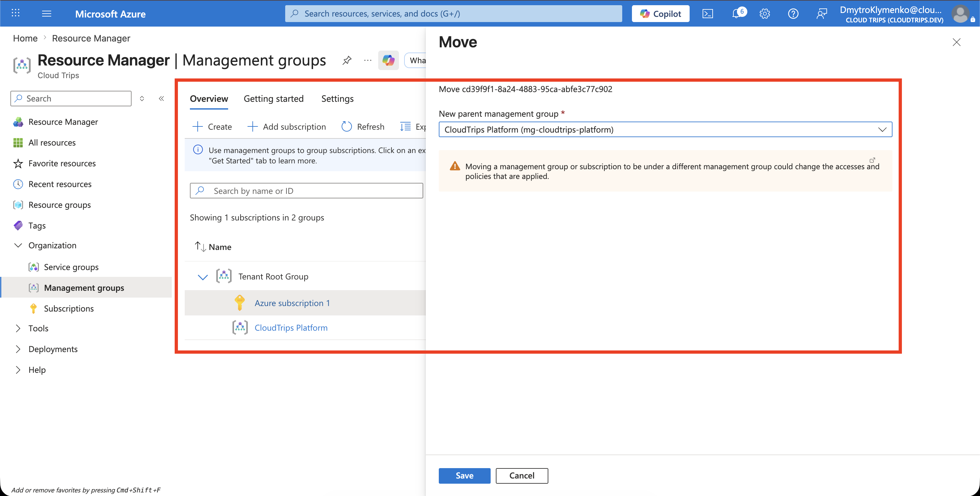Cancel the Move panel
This screenshot has height=496, width=980.
pos(521,476)
